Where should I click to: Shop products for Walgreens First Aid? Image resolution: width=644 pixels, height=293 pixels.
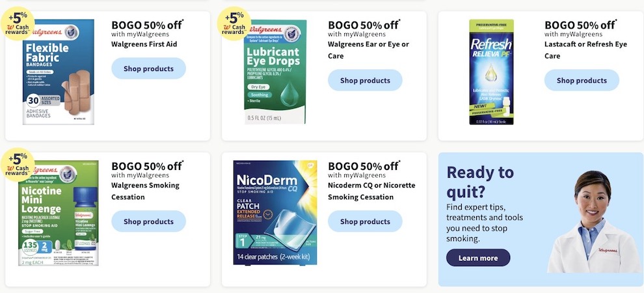(149, 68)
